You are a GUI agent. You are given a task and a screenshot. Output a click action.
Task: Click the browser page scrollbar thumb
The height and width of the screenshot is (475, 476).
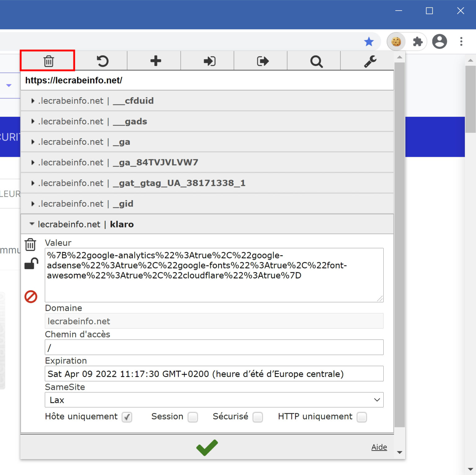470,99
